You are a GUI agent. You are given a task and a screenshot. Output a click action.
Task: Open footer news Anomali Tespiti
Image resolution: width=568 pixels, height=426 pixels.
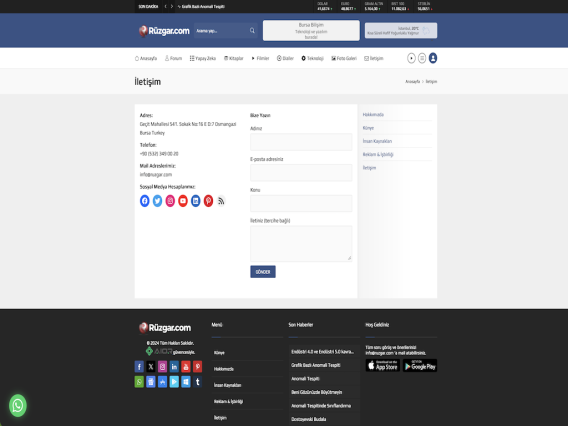click(x=305, y=379)
